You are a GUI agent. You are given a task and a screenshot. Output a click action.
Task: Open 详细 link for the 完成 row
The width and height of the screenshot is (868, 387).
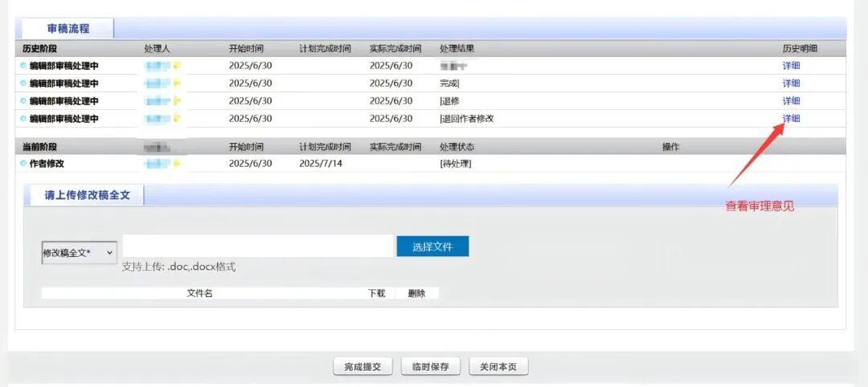[791, 84]
